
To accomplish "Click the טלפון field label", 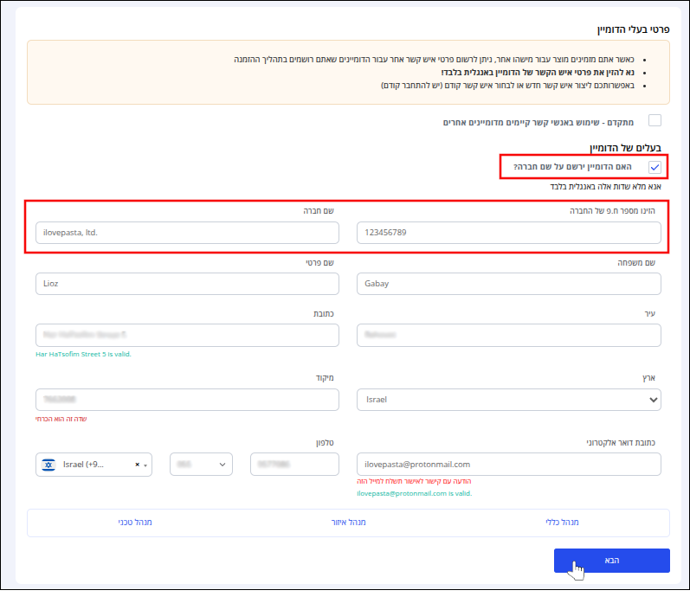I will [x=325, y=443].
